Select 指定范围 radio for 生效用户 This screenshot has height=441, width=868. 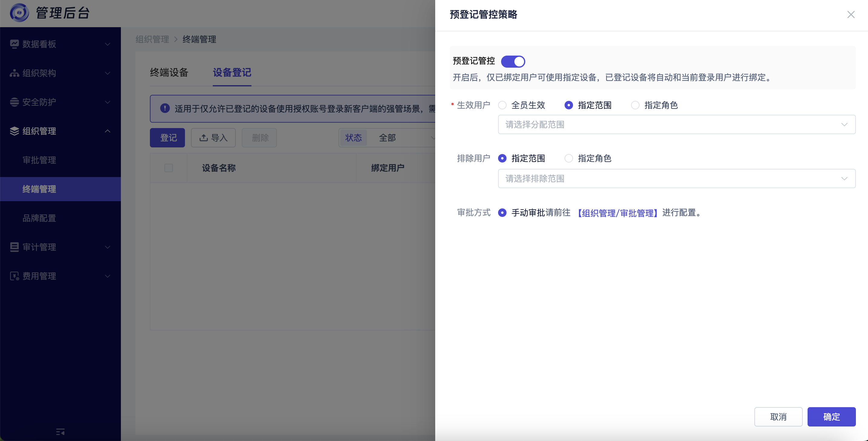568,105
